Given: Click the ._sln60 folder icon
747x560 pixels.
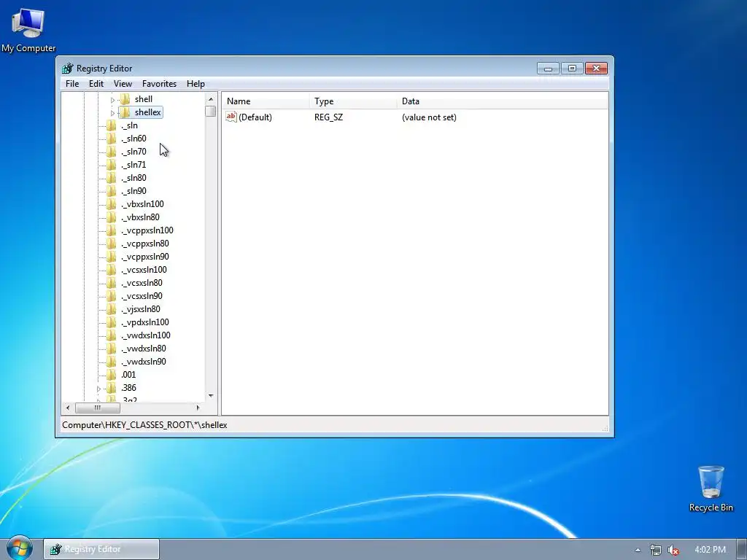Looking at the screenshot, I should [112, 139].
